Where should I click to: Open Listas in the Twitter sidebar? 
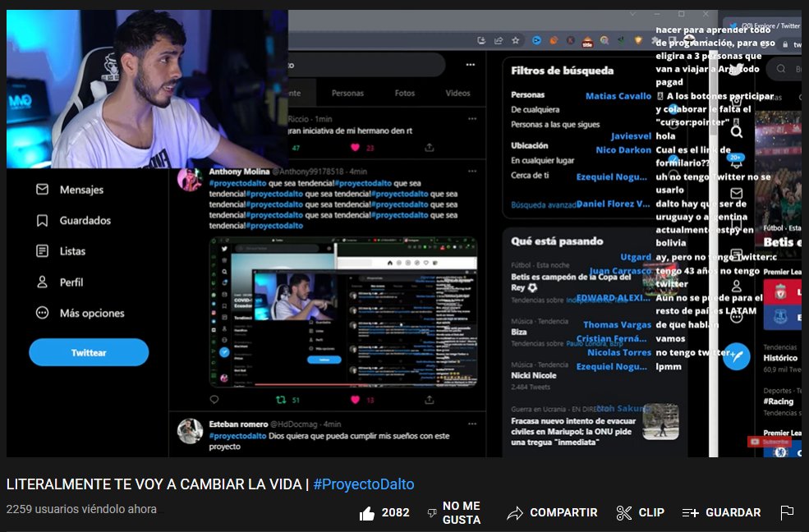click(73, 251)
